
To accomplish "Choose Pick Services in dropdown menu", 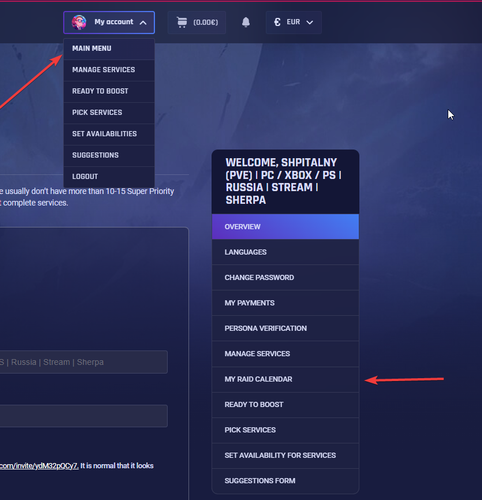I will click(109, 113).
